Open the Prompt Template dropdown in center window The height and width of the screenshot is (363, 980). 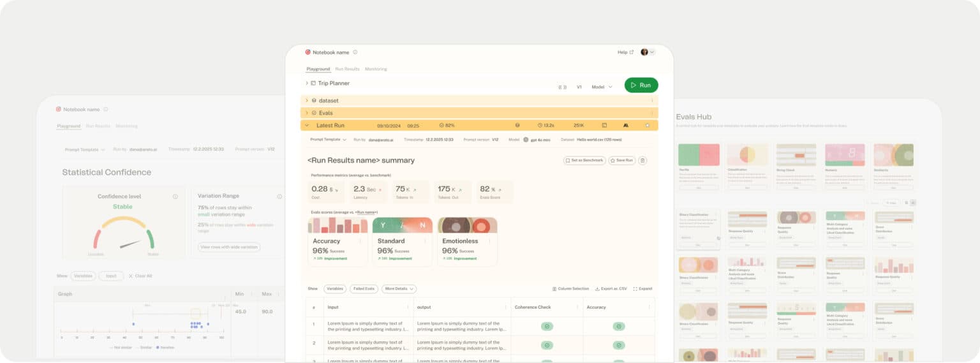(329, 139)
